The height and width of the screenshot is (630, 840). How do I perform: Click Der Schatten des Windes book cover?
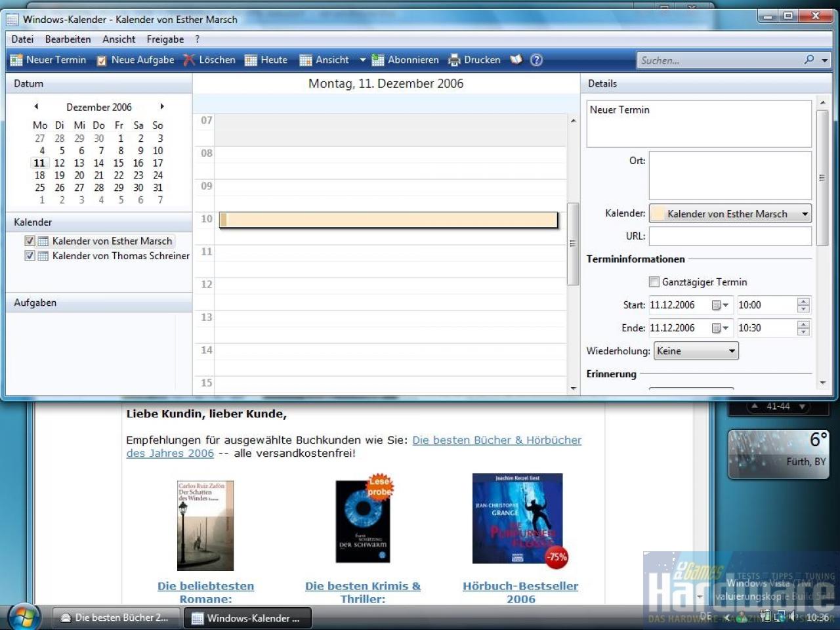pos(205,526)
